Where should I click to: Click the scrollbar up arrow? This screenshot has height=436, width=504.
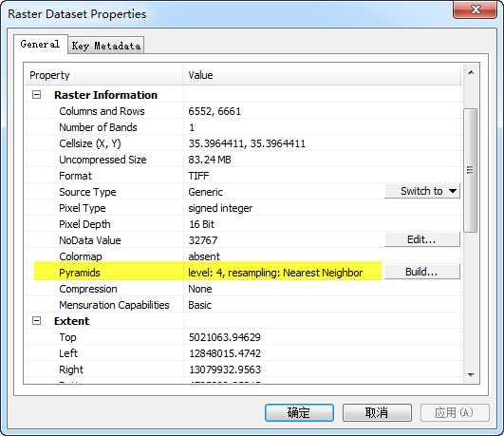click(471, 72)
